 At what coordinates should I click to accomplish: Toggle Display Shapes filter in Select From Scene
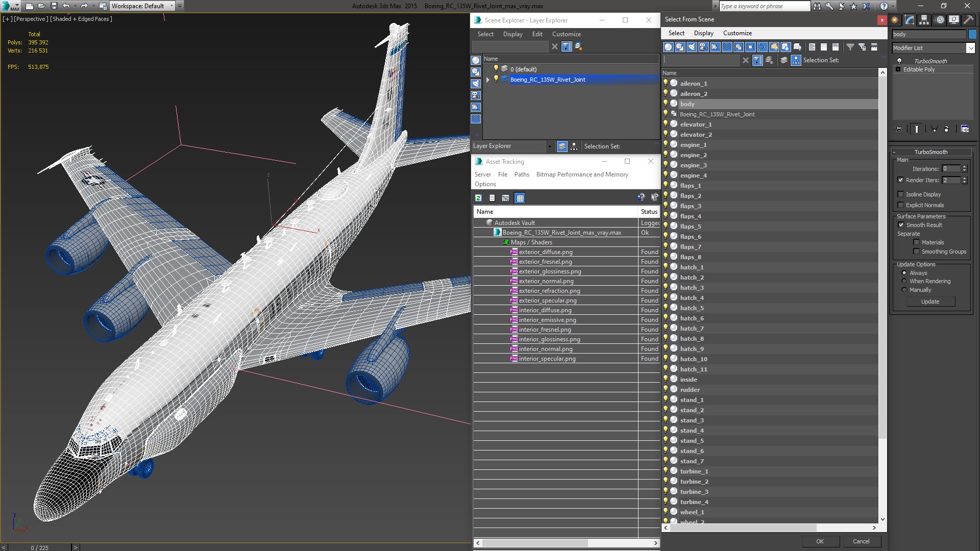click(x=680, y=47)
